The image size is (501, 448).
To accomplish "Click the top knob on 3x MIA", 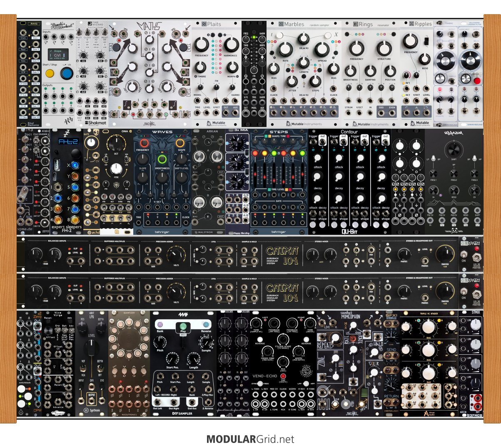I will tap(237, 144).
